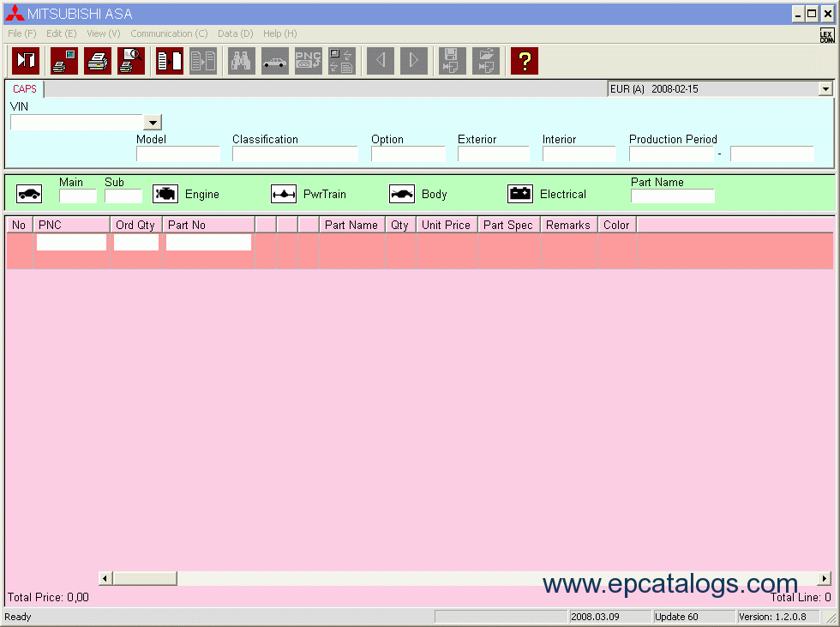Click the Model input field
840x627 pixels.
point(178,154)
